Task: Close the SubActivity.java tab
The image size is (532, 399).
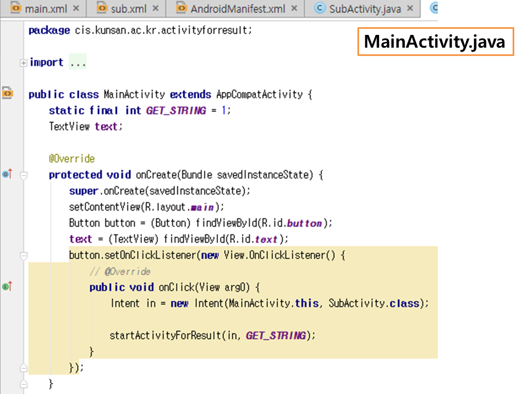Action: click(x=411, y=8)
